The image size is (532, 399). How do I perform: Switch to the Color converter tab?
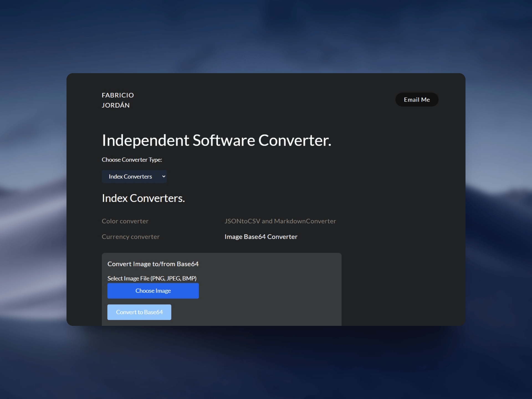click(125, 221)
